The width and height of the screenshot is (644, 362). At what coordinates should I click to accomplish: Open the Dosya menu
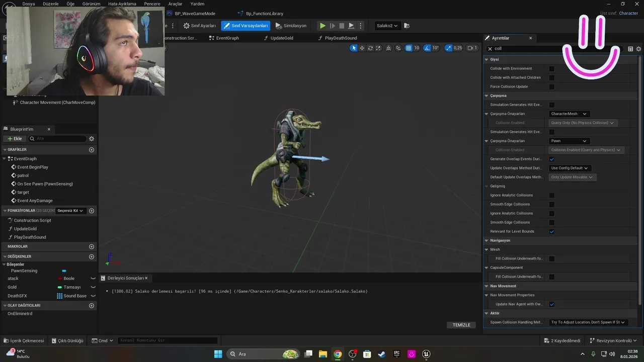29,4
